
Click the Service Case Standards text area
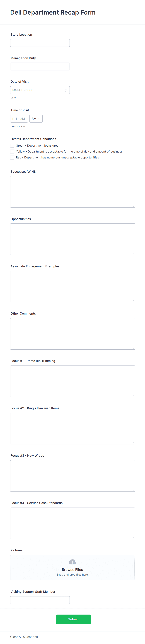pos(72,523)
